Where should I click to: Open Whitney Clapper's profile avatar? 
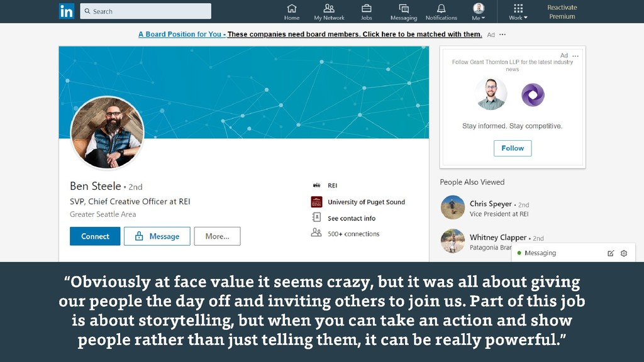pos(453,241)
